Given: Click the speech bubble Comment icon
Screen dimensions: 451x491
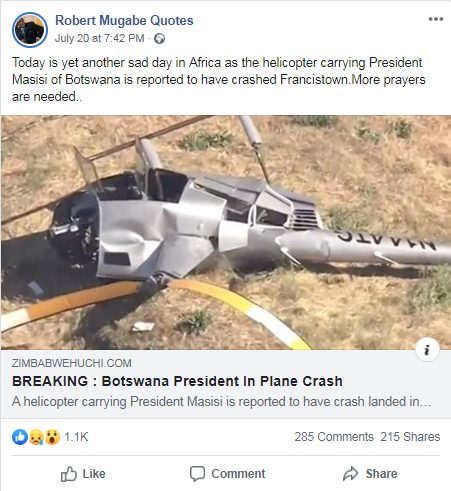Looking at the screenshot, I should click(x=197, y=474).
